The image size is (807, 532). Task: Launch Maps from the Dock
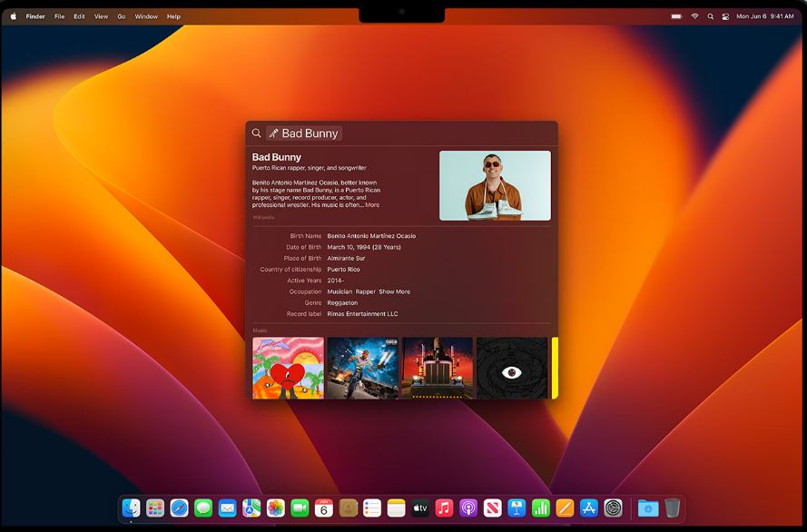point(251,508)
